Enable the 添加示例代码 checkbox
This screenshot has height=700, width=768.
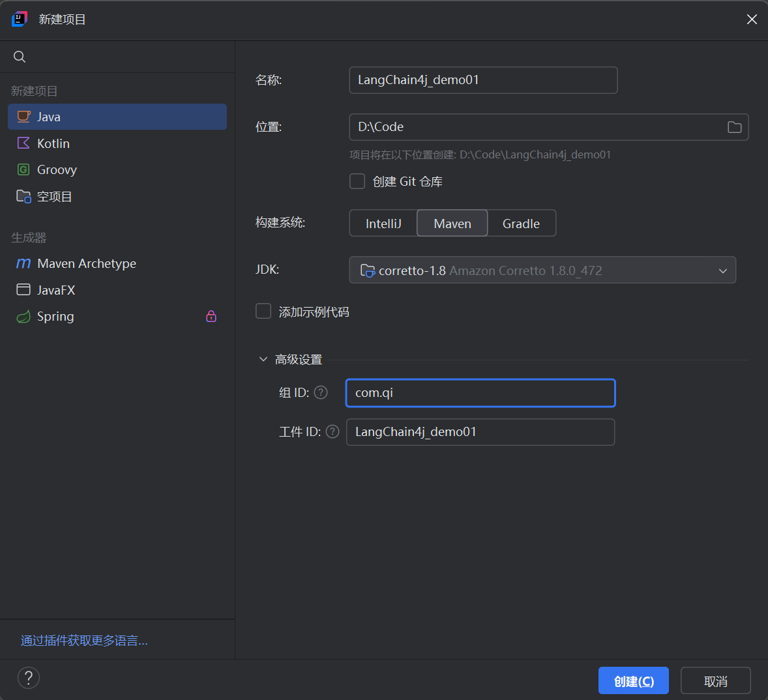pyautogui.click(x=263, y=312)
